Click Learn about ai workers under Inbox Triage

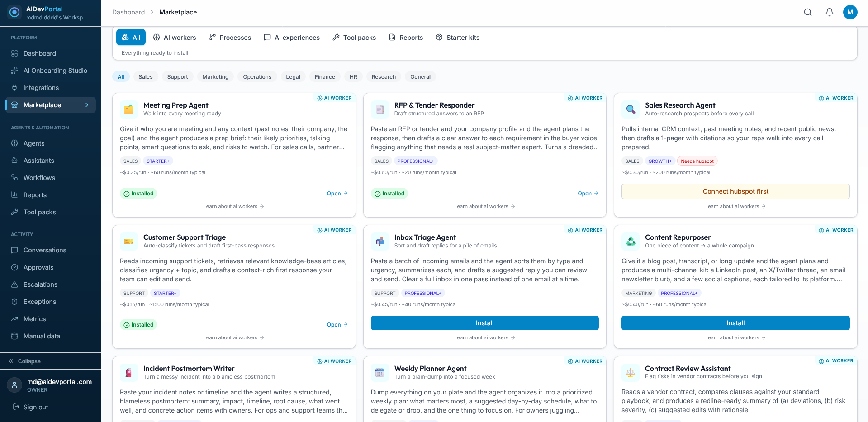click(x=484, y=337)
